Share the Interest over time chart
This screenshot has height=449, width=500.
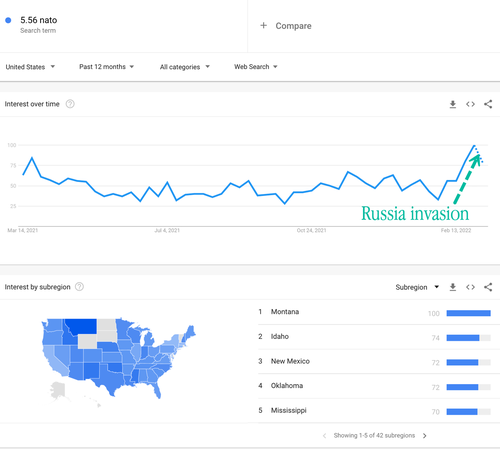point(488,104)
